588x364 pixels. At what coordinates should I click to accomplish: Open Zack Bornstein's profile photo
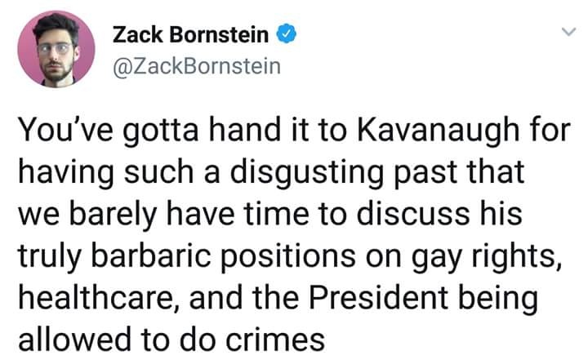pyautogui.click(x=56, y=49)
